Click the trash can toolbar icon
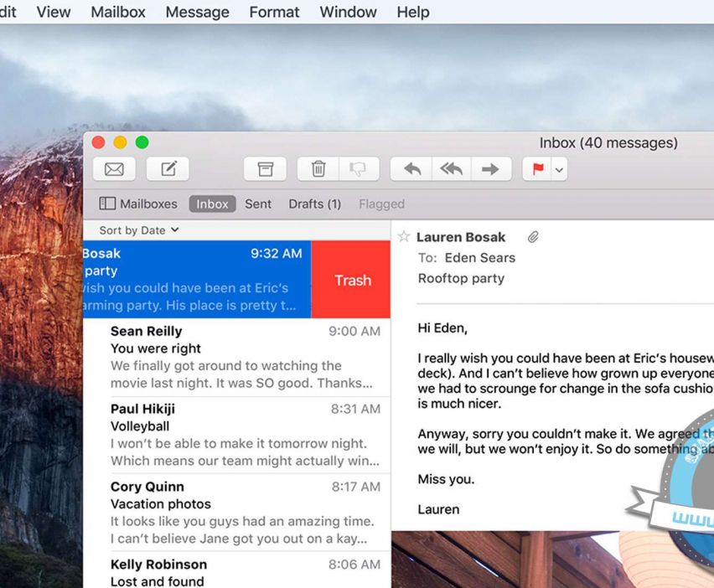Viewport: 714px width, 588px height. pyautogui.click(x=318, y=169)
